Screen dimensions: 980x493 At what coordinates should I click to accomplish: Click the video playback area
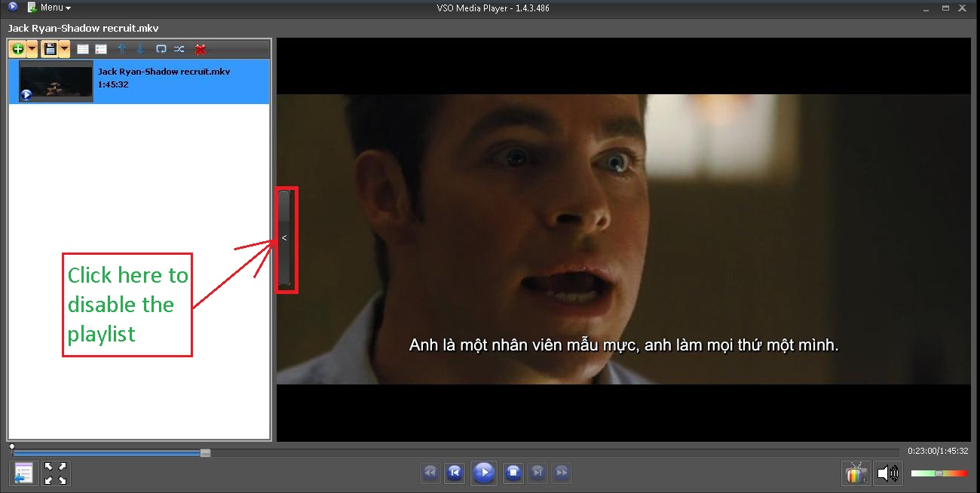(x=623, y=239)
